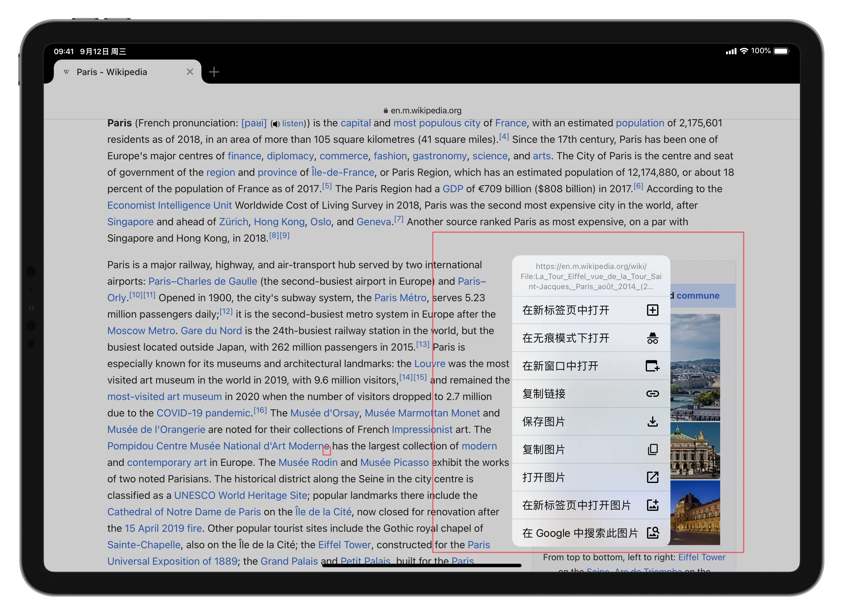Click the speaker icon beside listen
This screenshot has width=844, height=616.
[276, 124]
